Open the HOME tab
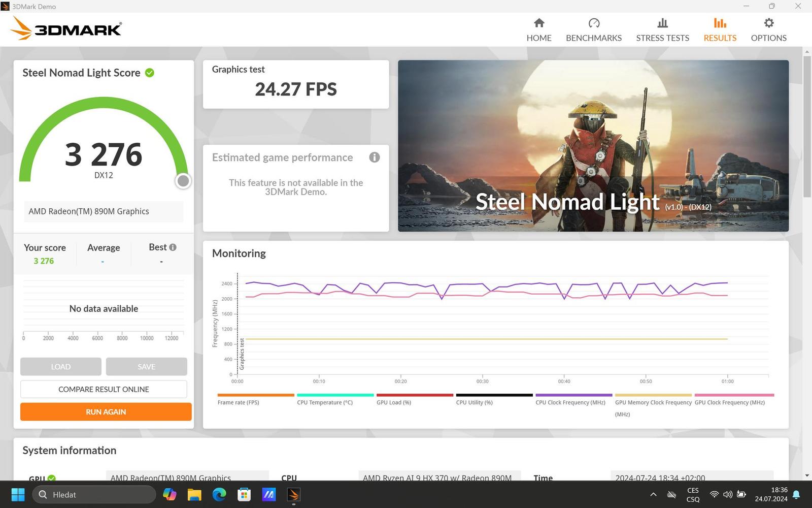 539,30
